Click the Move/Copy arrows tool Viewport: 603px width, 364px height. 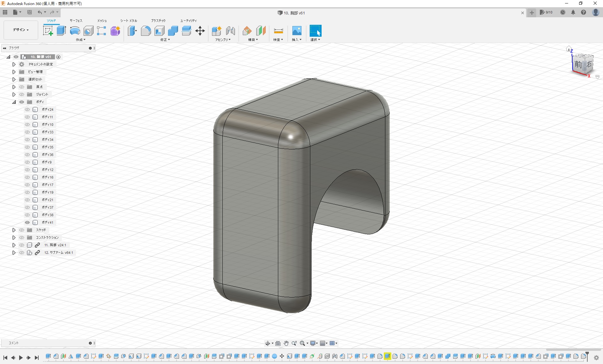[x=200, y=31]
